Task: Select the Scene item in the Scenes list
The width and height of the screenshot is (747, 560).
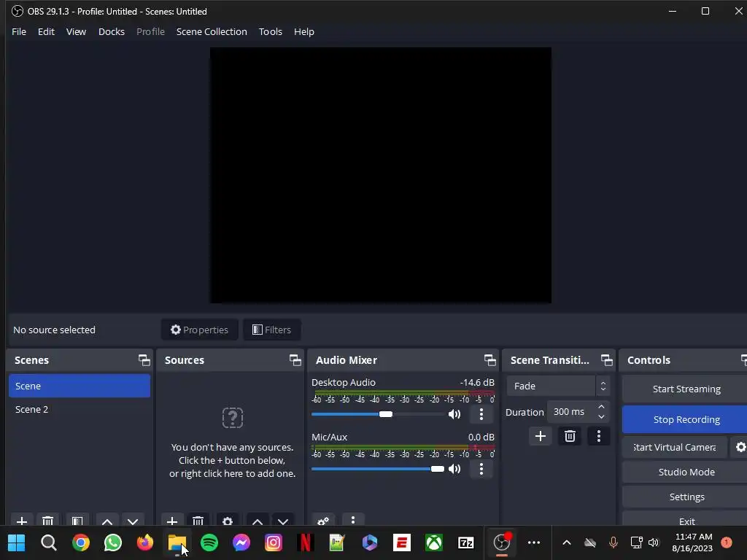Action: click(80, 386)
